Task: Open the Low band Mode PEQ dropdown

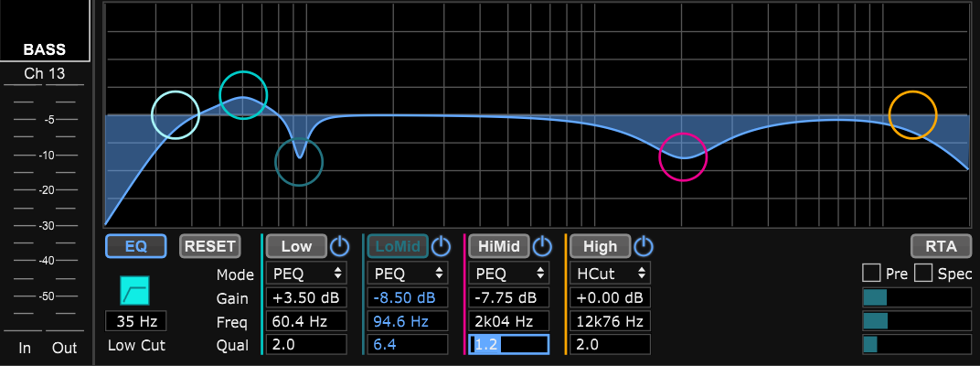Action: [x=306, y=273]
